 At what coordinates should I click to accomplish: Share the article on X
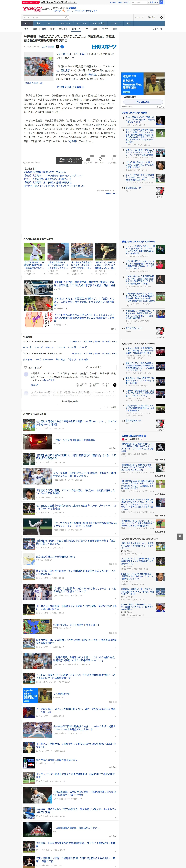(57, 47)
